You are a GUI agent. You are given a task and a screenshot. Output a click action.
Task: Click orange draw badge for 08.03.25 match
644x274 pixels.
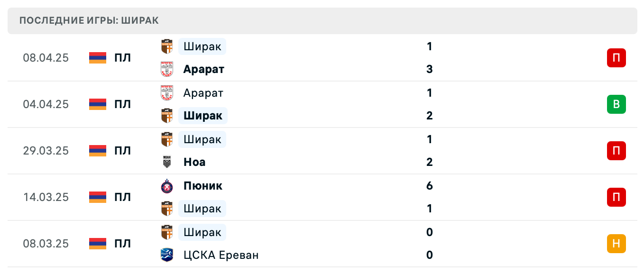pos(616,244)
